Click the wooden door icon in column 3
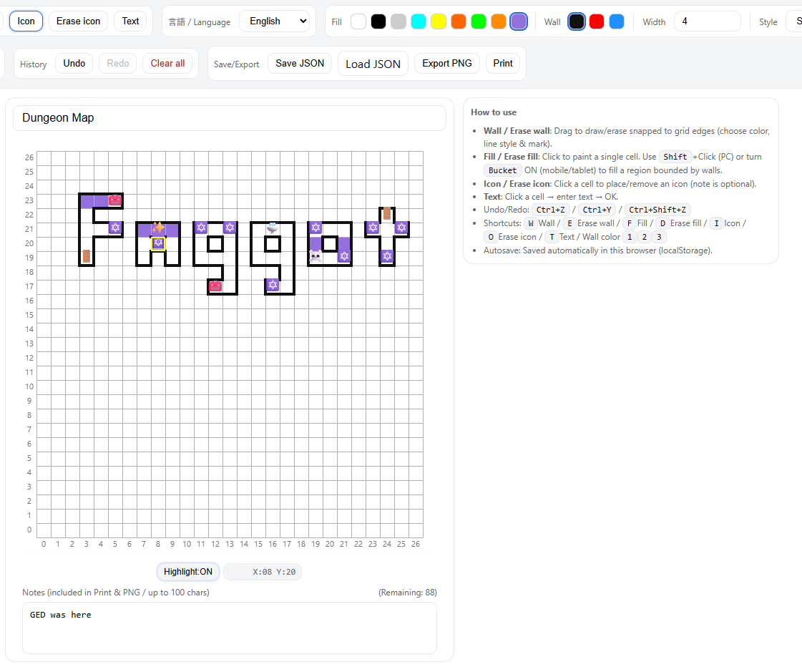This screenshot has width=802, height=672. click(x=87, y=256)
